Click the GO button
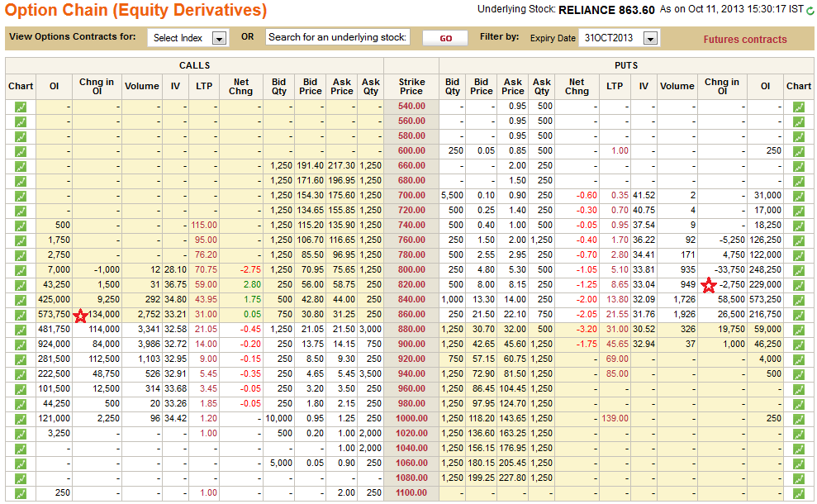The image size is (817, 504). click(445, 38)
